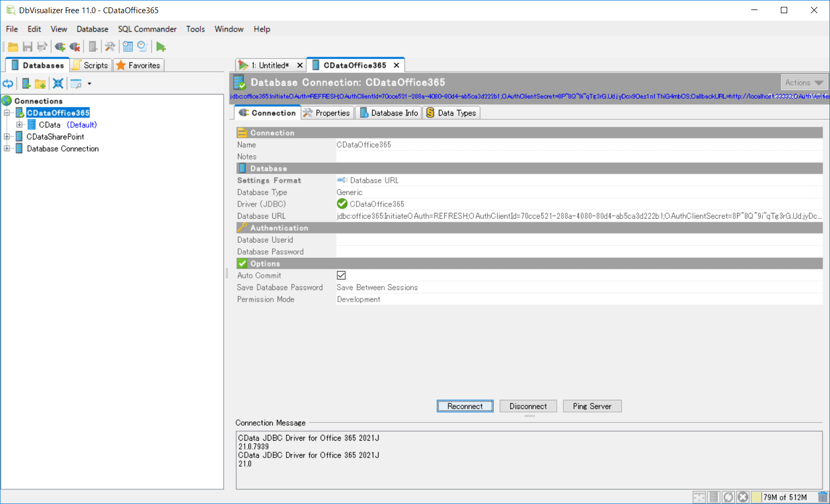
Task: Close the CDataOffice365 editor tab
Action: click(396, 65)
